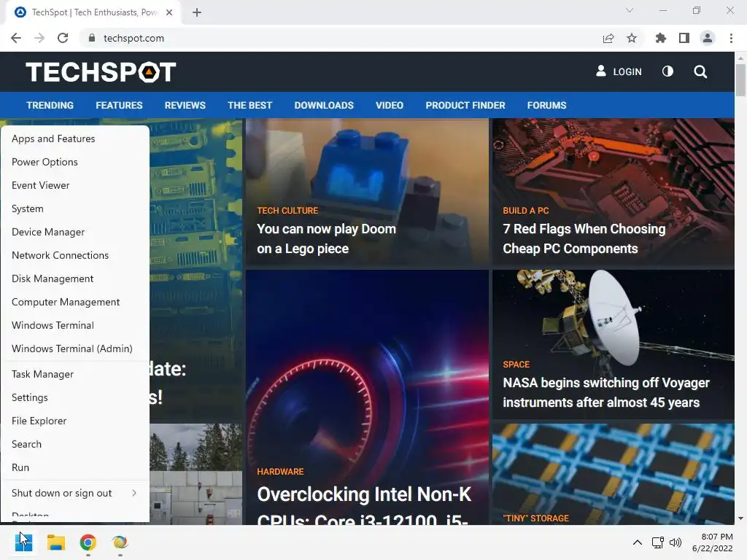Launch Windows Terminal (Admin)
This screenshot has height=560, width=747.
coord(75,349)
